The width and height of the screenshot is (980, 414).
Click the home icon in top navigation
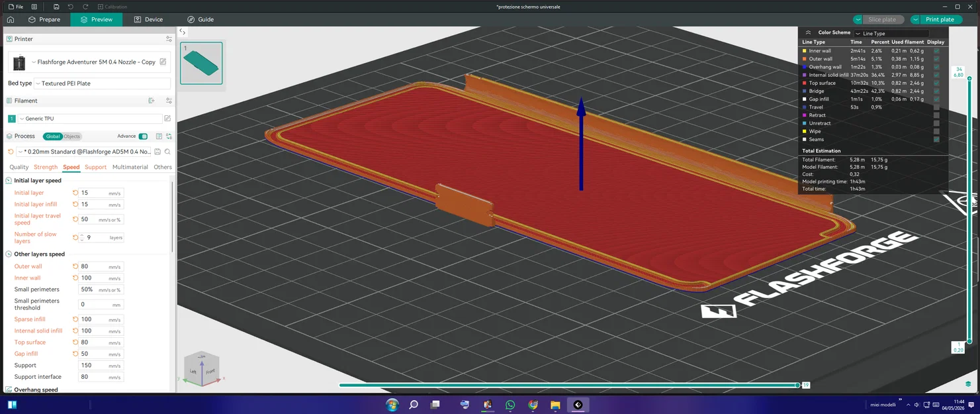point(11,20)
